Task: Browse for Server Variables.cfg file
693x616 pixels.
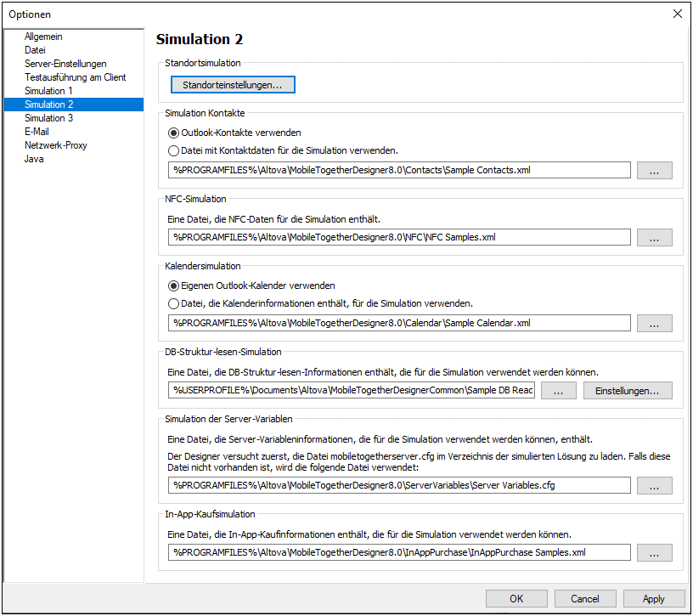Action: (654, 485)
